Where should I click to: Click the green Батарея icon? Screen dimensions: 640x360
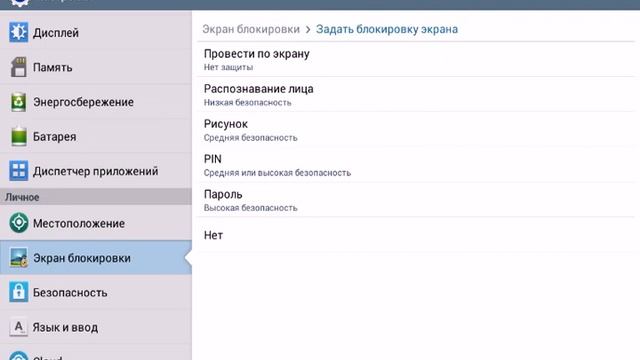(18, 136)
